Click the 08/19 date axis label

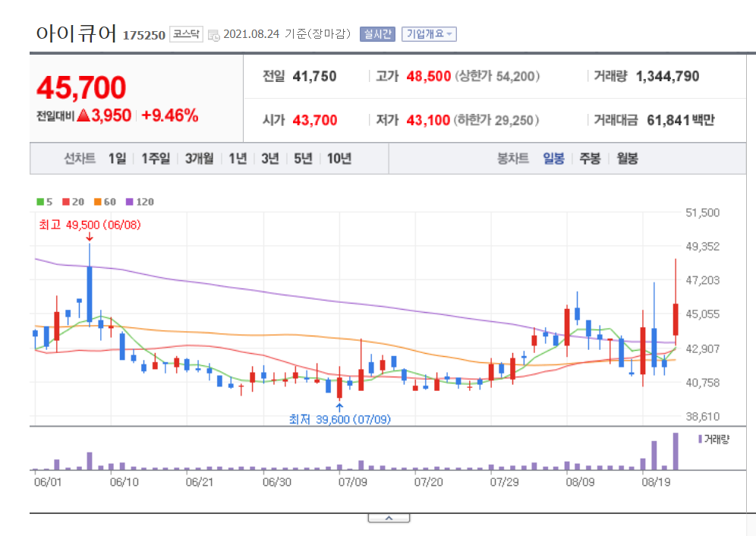click(x=656, y=482)
